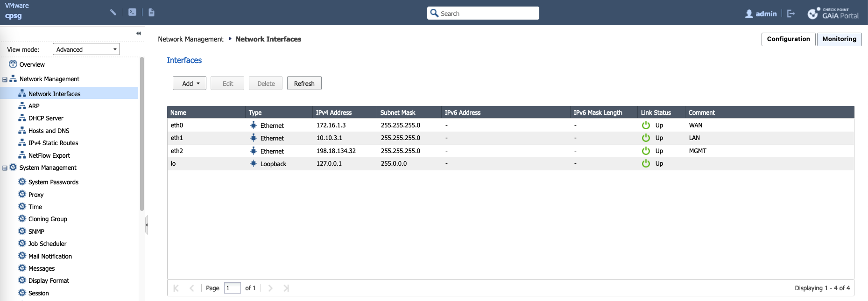Switch to the Monitoring tab

839,39
